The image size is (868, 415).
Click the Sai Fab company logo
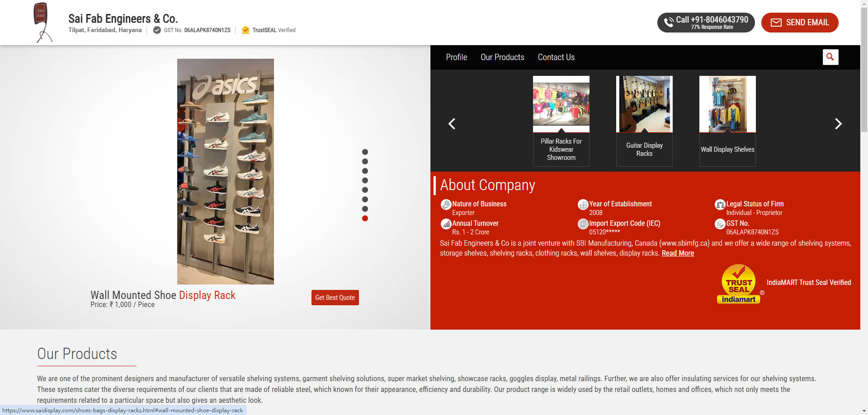click(x=44, y=23)
